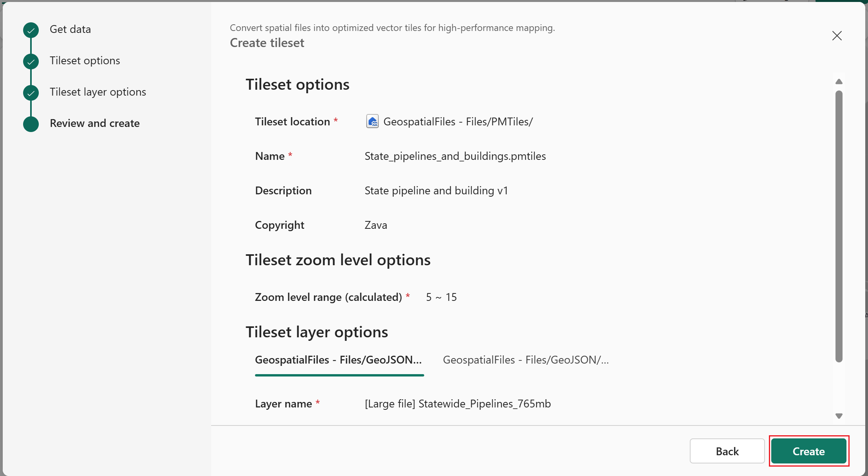Screen dimensions: 868x476
Task: Click the Get data step checkmark icon
Action: [x=31, y=30]
